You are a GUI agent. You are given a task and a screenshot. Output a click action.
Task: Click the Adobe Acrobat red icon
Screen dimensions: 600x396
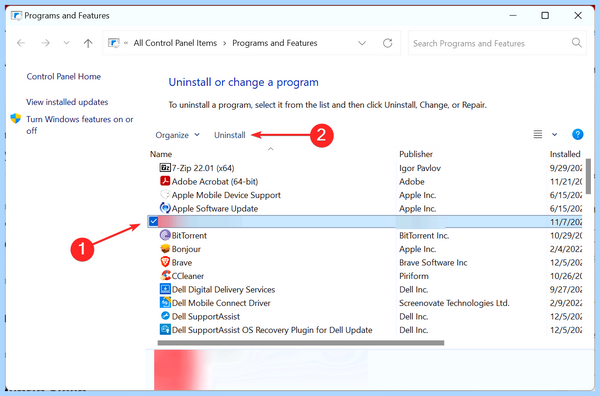point(165,181)
